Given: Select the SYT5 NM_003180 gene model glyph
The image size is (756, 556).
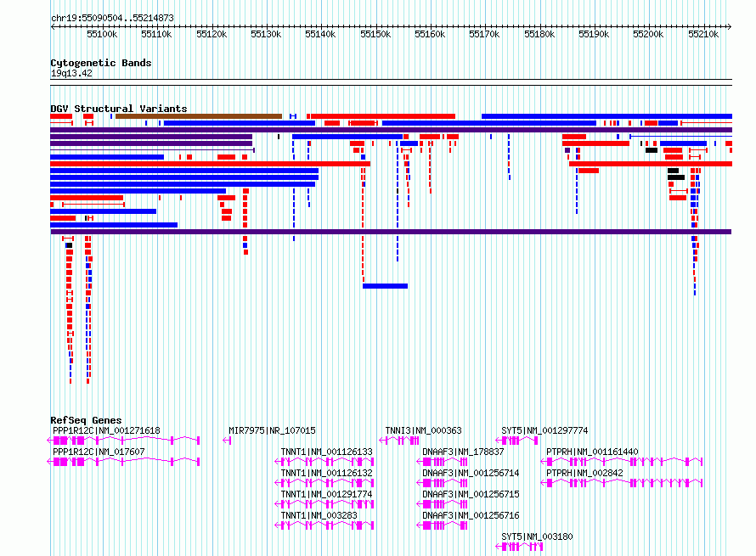Looking at the screenshot, I should (x=519, y=547).
